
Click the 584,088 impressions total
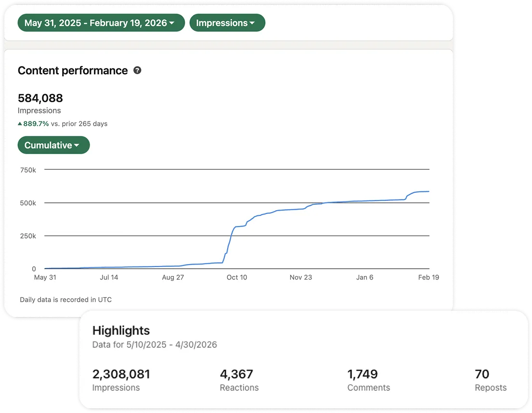40,98
